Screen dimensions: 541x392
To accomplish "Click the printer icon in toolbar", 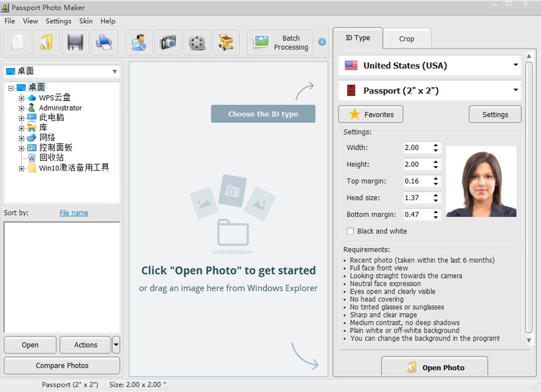I will tap(104, 42).
